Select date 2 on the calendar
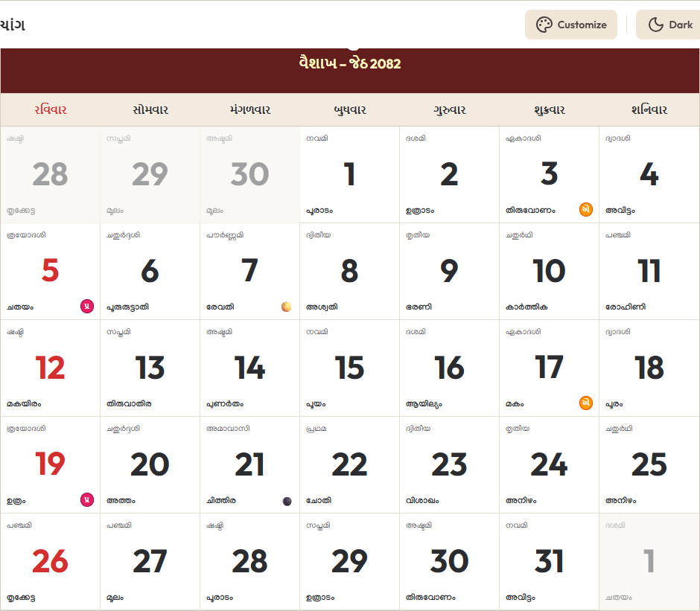700x611 pixels. pyautogui.click(x=449, y=174)
